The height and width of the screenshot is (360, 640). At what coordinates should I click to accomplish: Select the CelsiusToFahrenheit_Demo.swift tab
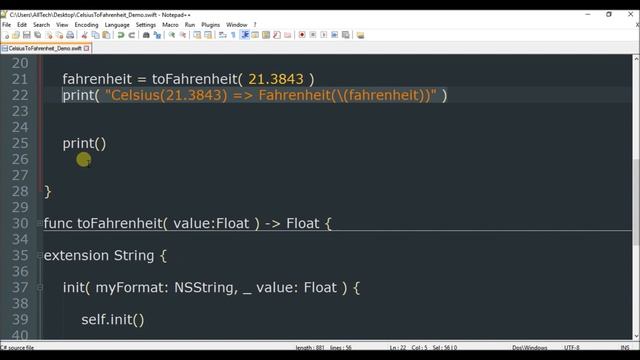pyautogui.click(x=45, y=48)
